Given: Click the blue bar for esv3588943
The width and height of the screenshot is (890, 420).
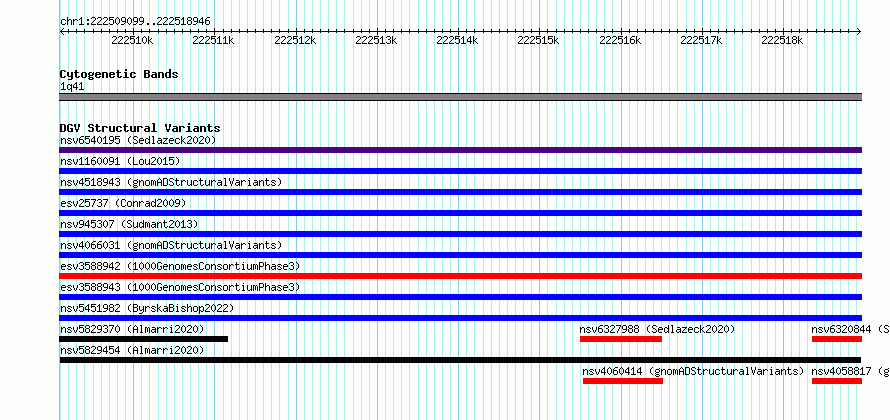Looking at the screenshot, I should [460, 297].
